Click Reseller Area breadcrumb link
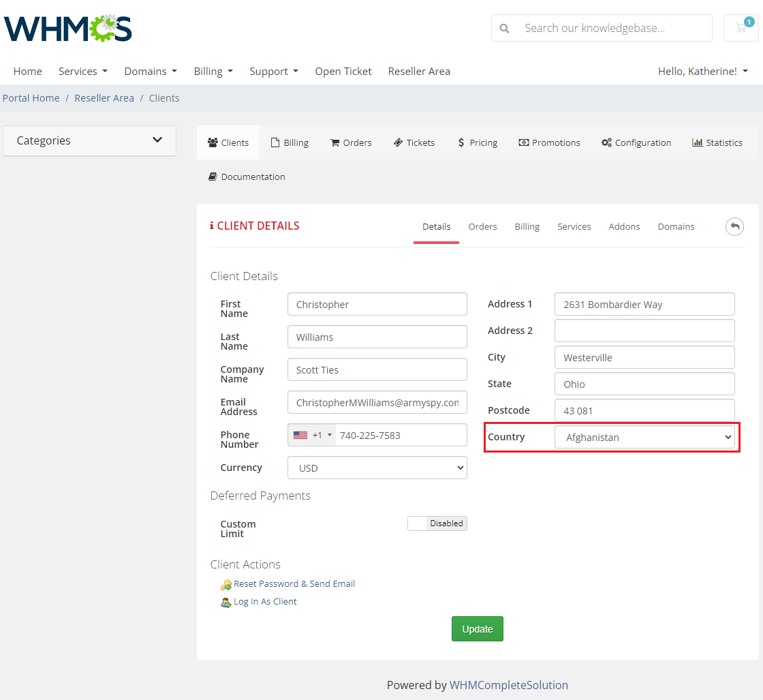The width and height of the screenshot is (763, 700). point(104,98)
